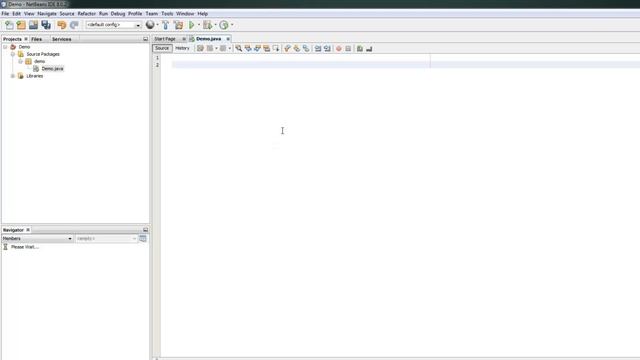The height and width of the screenshot is (360, 640).
Task: Open the Debug Project dropdown arrow
Action: [x=216, y=25]
